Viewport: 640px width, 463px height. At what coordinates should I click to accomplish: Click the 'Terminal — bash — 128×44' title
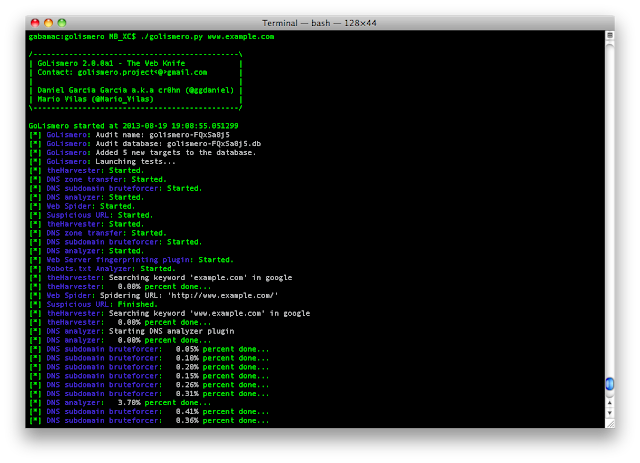click(319, 23)
